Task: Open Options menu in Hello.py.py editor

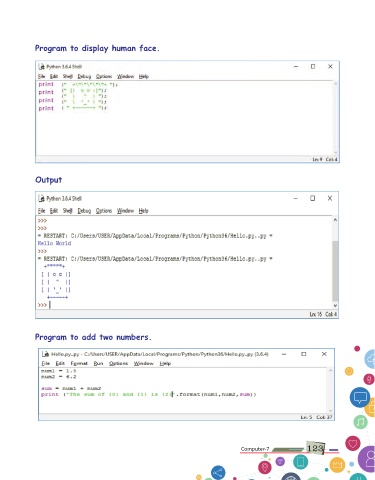Action: point(118,363)
